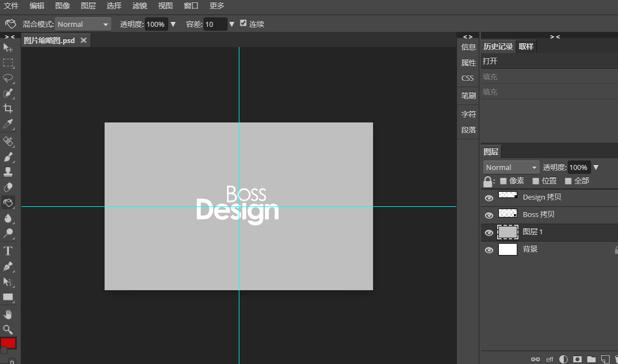Viewport: 618px width, 364px height.
Task: Activate the Hand tool
Action: [8, 314]
